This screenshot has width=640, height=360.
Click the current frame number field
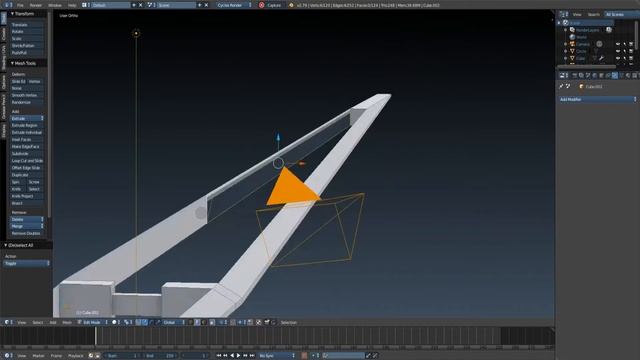tap(196, 356)
